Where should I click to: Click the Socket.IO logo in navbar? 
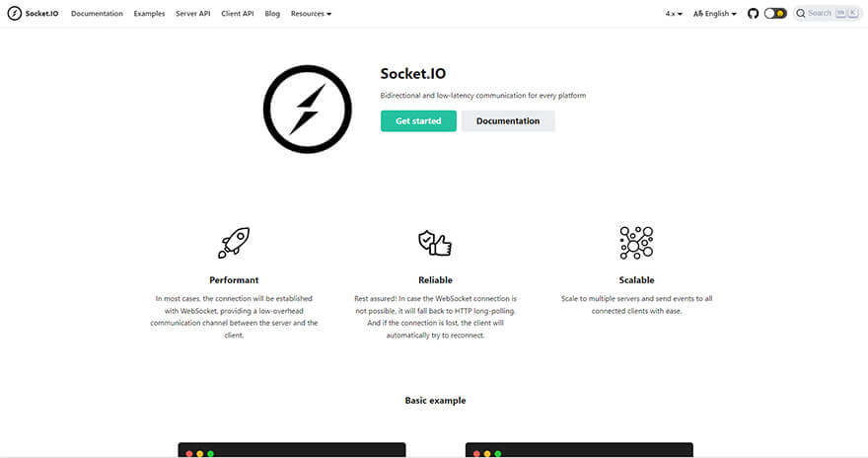(x=15, y=13)
